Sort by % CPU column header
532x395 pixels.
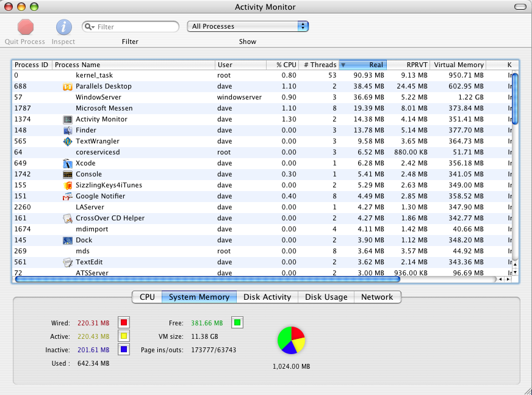(282, 65)
